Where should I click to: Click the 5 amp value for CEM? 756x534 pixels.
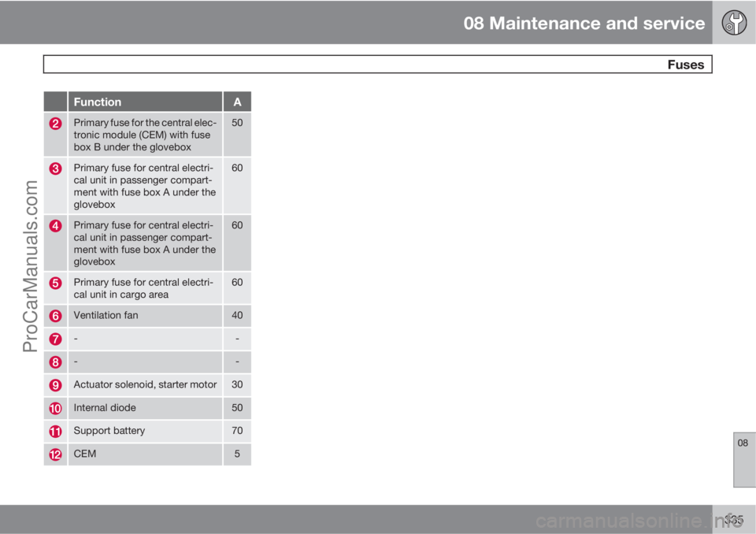tap(237, 454)
